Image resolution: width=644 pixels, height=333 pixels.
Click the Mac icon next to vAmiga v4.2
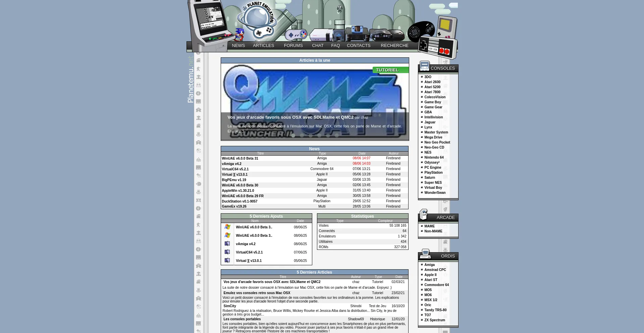coord(227,244)
